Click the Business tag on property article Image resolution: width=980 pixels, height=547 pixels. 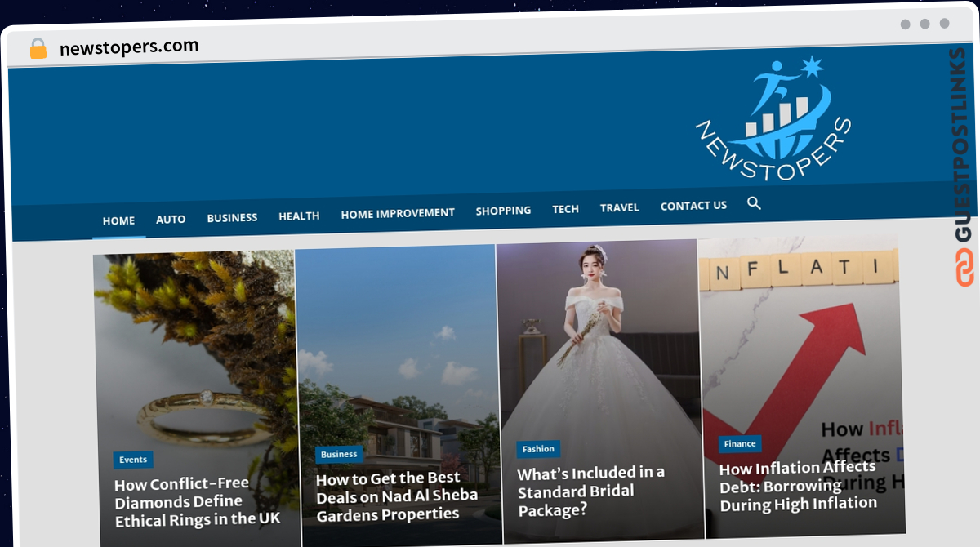(x=339, y=455)
